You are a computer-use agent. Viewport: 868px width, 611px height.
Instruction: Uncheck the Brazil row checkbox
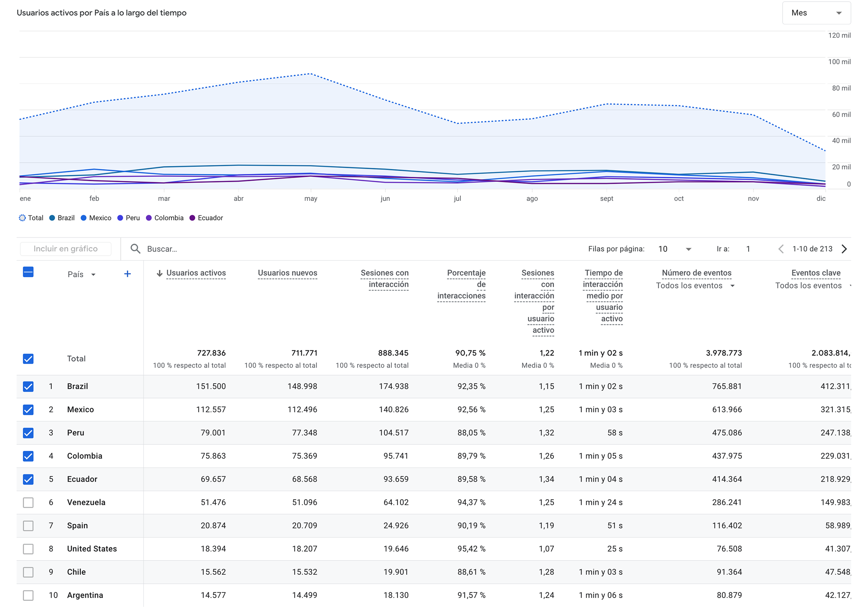28,386
